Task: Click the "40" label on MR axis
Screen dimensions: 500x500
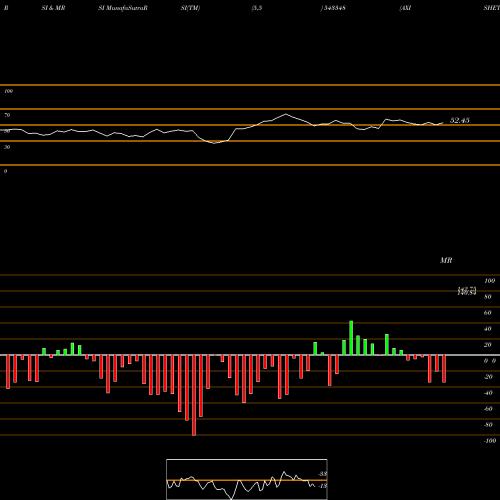Action: (488, 329)
